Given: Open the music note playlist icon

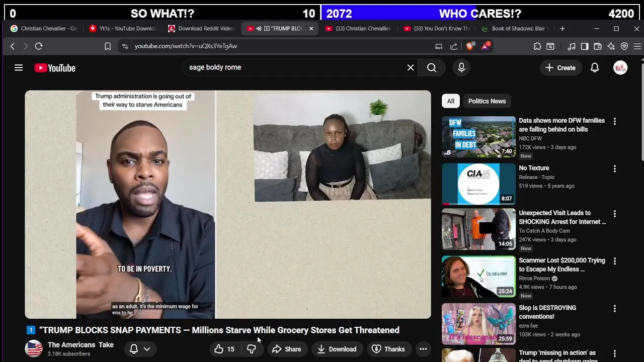Looking at the screenshot, I should (x=572, y=46).
